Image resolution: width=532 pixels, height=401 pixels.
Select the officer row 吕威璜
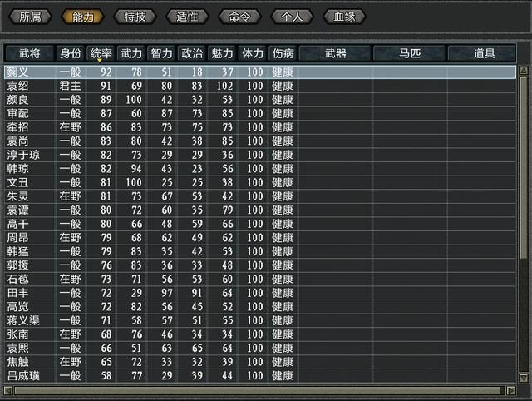click(x=260, y=376)
